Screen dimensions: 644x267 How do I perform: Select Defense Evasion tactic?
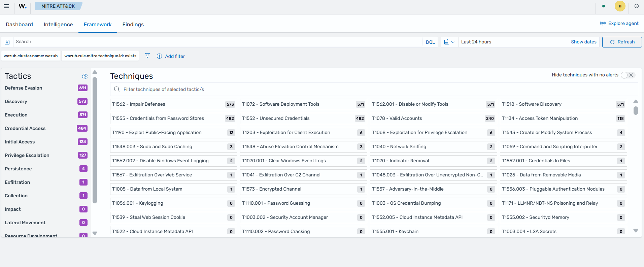46,88
